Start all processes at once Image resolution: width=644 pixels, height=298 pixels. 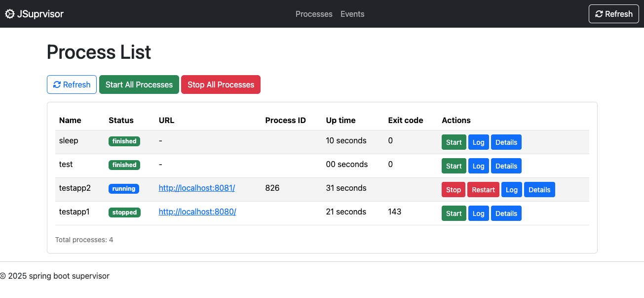(139, 84)
